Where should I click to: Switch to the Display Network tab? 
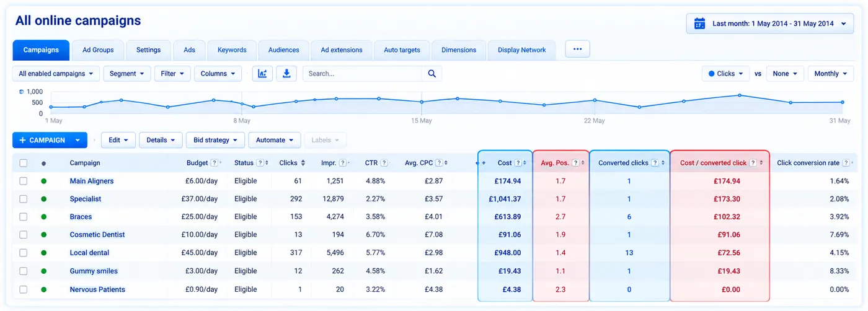pyautogui.click(x=522, y=50)
